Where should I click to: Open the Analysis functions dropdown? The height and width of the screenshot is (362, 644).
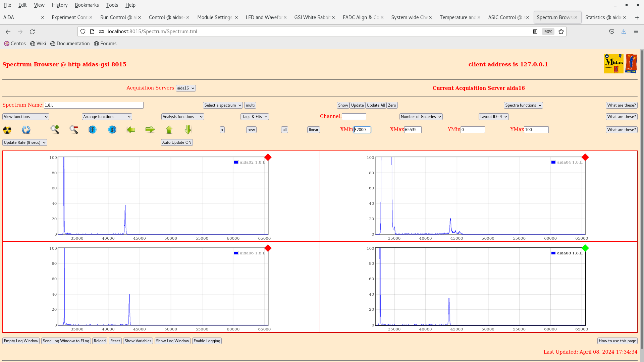[182, 117]
